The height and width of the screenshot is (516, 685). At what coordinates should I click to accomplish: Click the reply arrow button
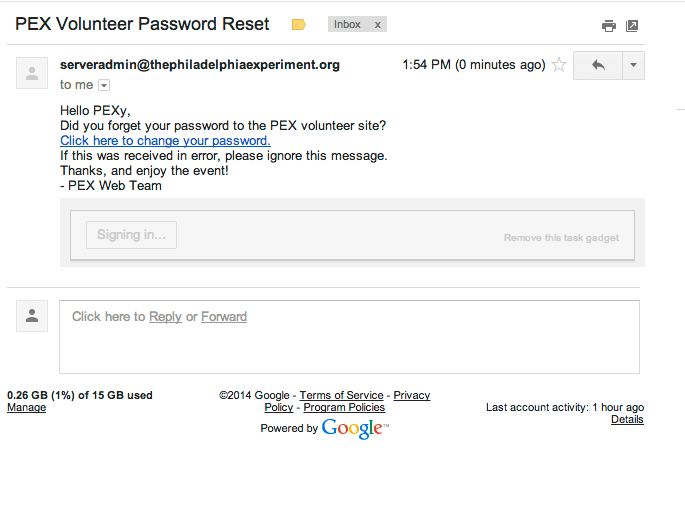tap(598, 65)
